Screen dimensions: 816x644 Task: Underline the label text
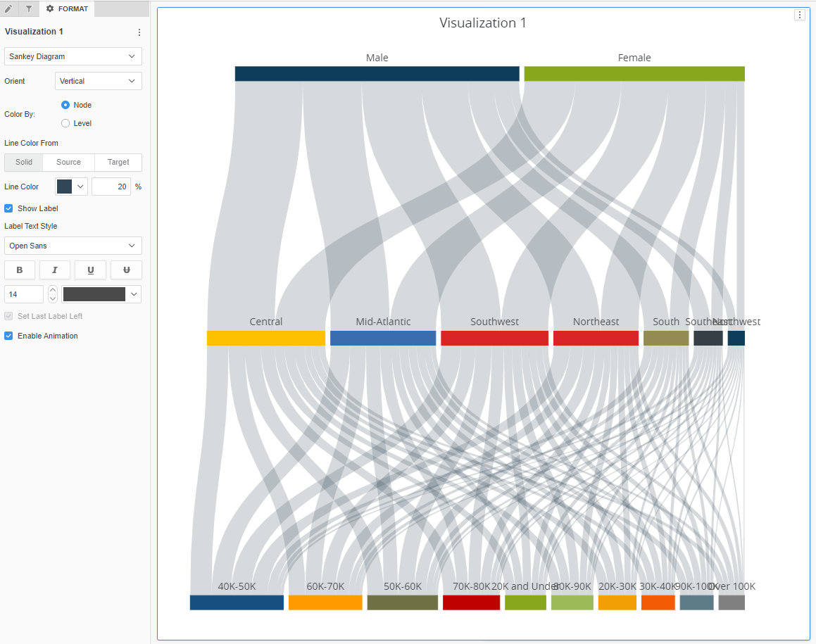[91, 270]
